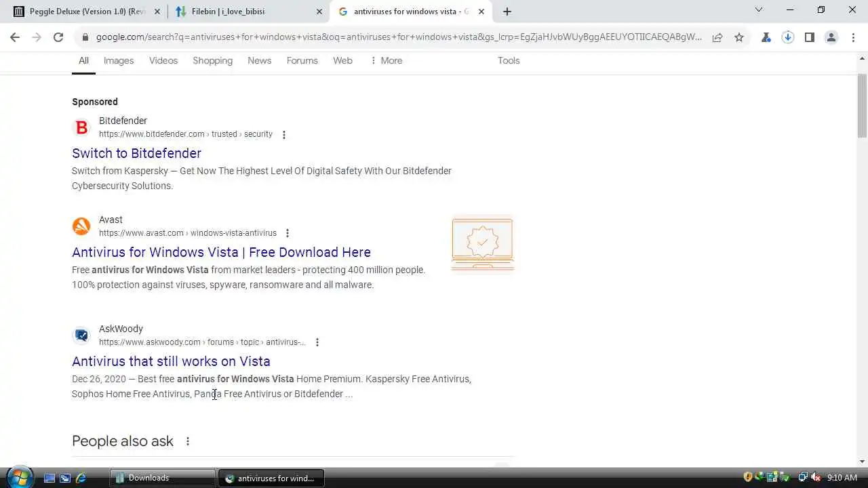
Task: Go back using the browser back arrow
Action: 15,37
